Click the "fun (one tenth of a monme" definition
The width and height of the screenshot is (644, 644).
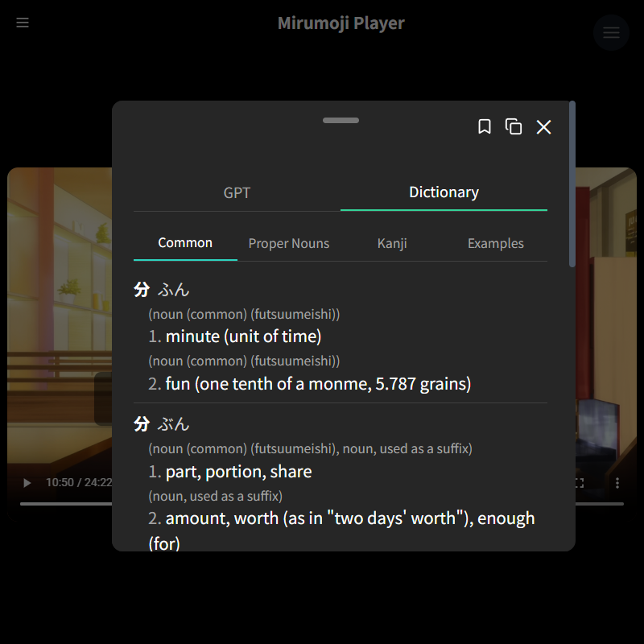coord(318,384)
